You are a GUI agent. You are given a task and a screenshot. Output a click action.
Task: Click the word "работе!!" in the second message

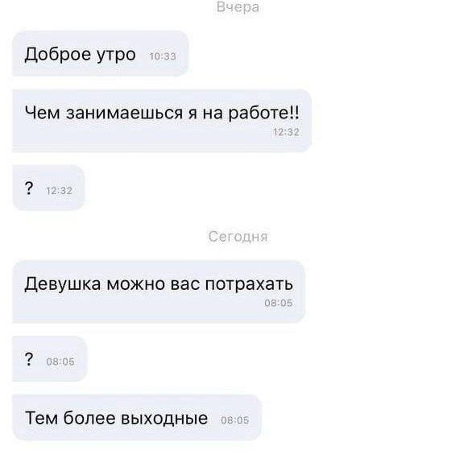click(x=264, y=113)
